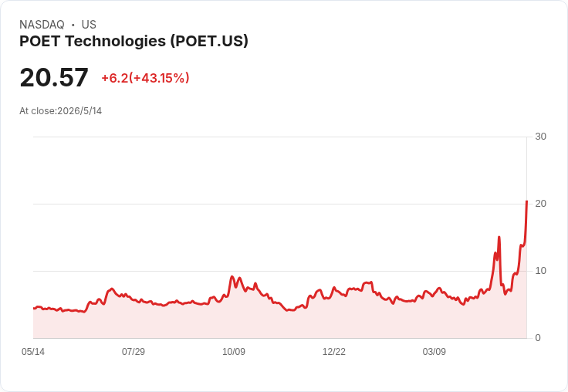568x392 pixels.
Task: Click the 10/09 x-axis date label
Action: (234, 351)
